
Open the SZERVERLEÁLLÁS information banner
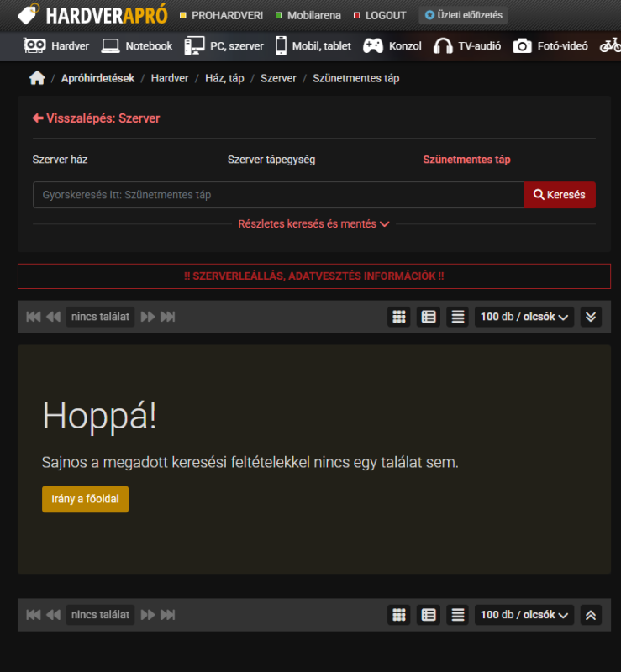314,276
